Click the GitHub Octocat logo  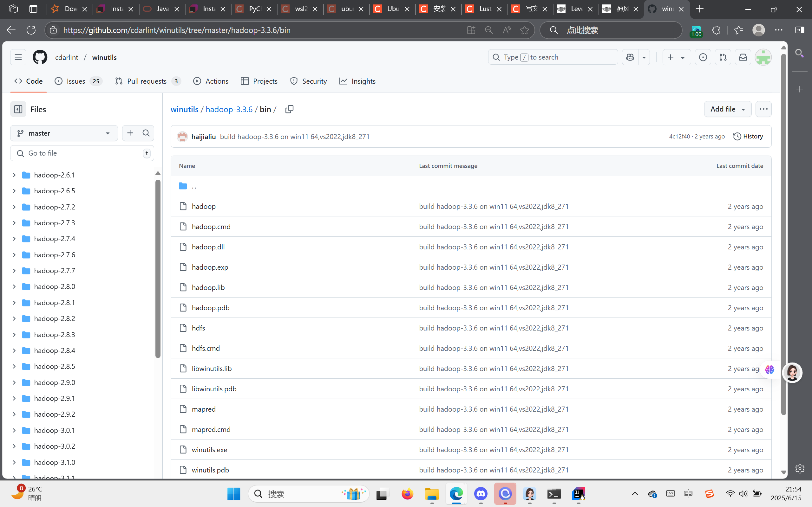(40, 57)
